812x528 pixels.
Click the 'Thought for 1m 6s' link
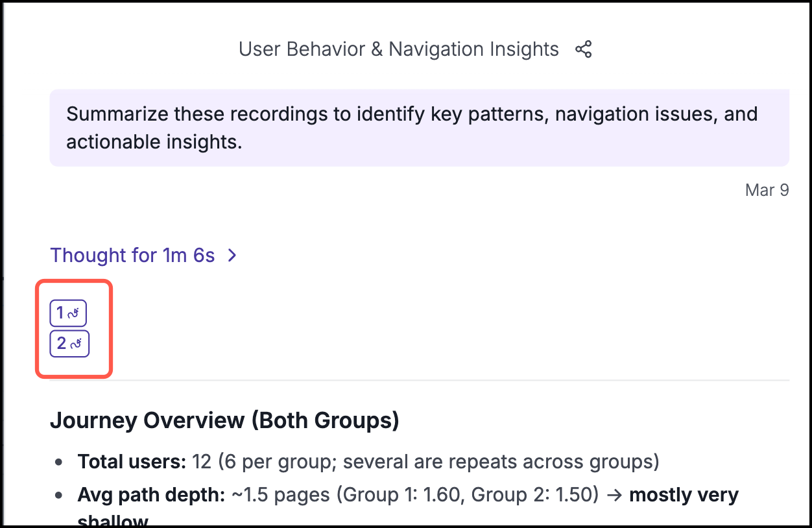[x=132, y=256]
